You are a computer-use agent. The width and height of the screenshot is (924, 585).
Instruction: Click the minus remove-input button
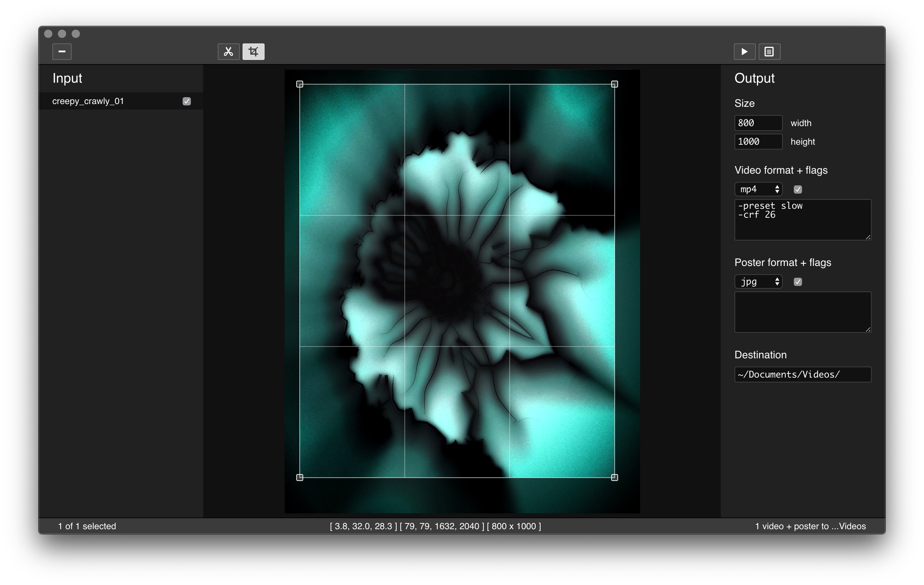[x=62, y=51]
